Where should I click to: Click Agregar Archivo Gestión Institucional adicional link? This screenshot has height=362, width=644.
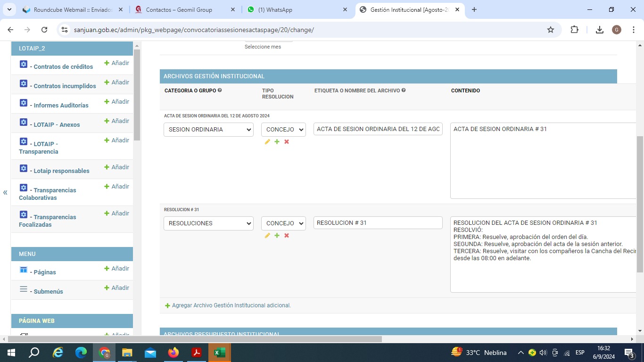point(231,305)
